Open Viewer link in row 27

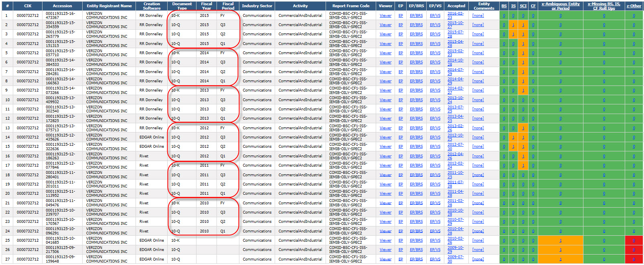pos(385,259)
